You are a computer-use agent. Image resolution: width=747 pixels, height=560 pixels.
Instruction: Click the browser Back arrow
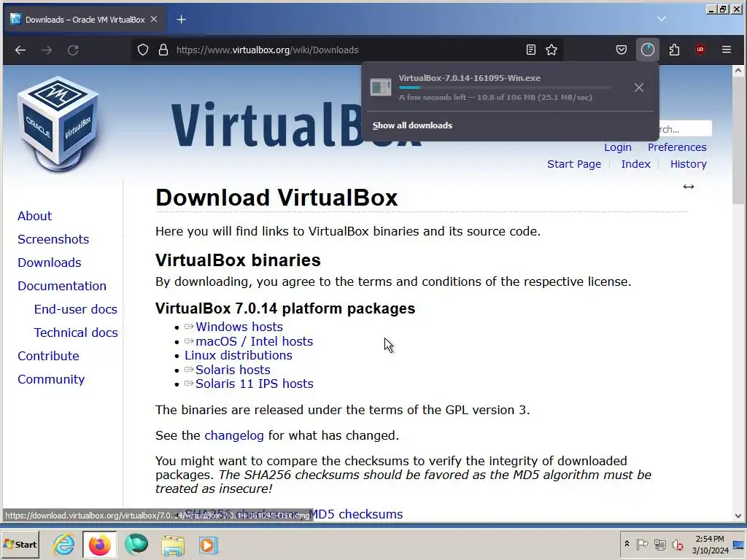[x=20, y=50]
